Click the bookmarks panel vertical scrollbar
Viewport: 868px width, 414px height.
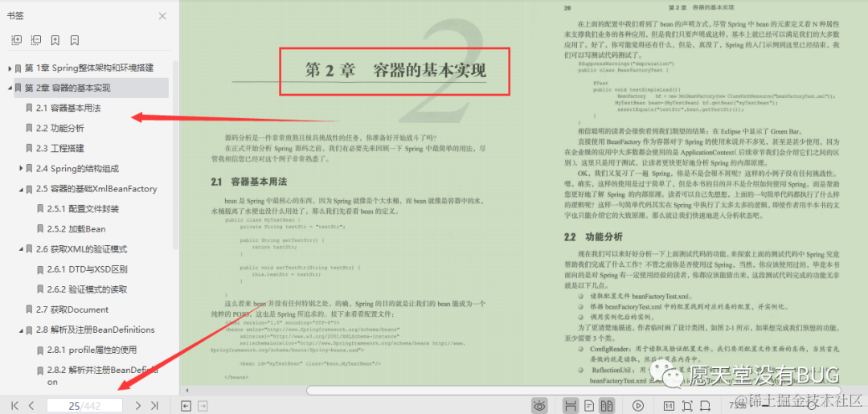(x=175, y=155)
